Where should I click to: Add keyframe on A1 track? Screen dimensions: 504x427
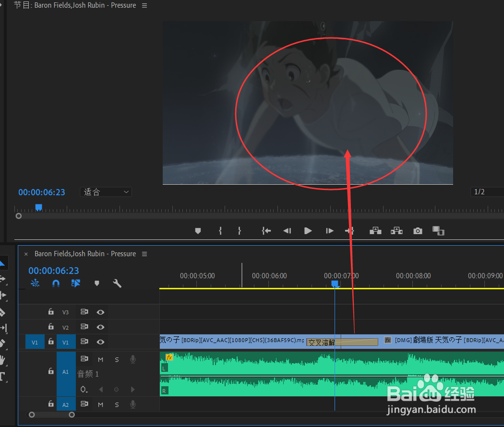pos(116,390)
